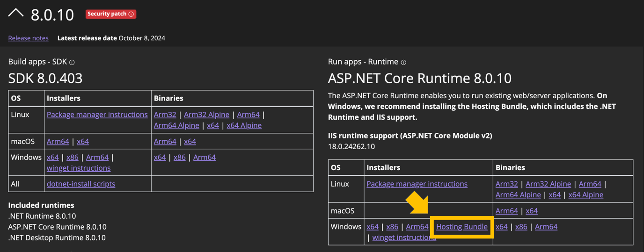
Task: Download SDK macOS Arm64 installer
Action: click(x=58, y=141)
